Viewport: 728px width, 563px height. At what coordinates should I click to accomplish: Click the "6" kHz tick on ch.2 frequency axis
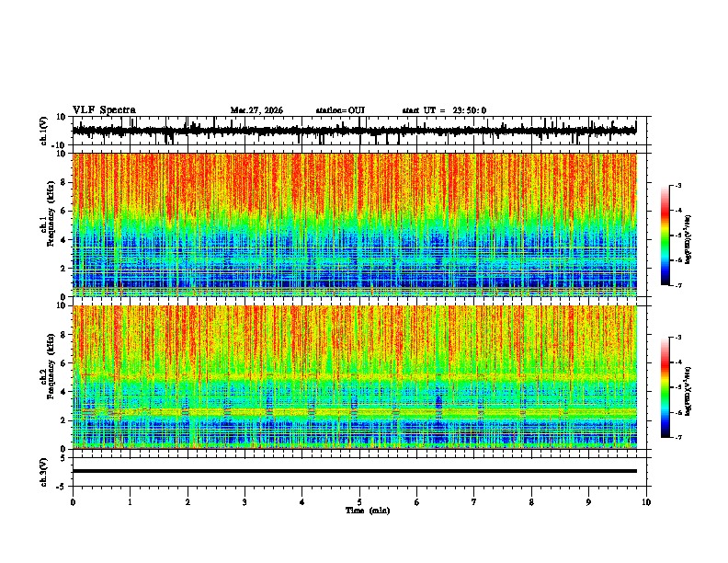[x=64, y=362]
